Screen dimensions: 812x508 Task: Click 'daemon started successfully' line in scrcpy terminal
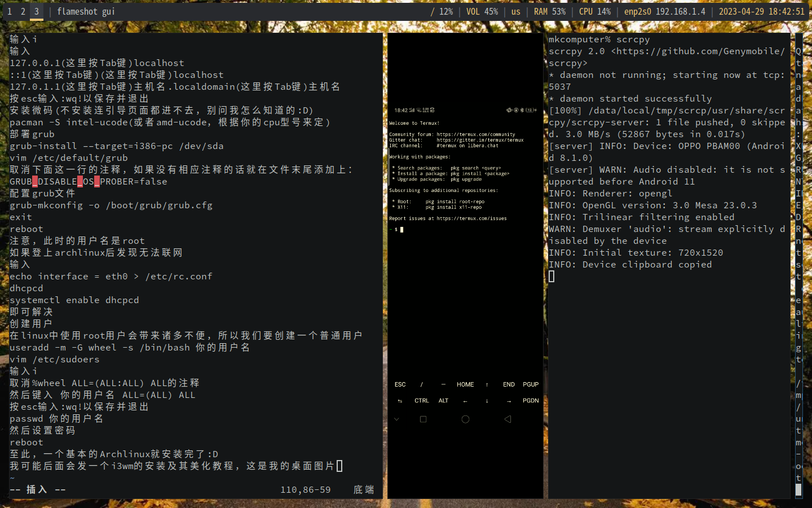pos(630,99)
